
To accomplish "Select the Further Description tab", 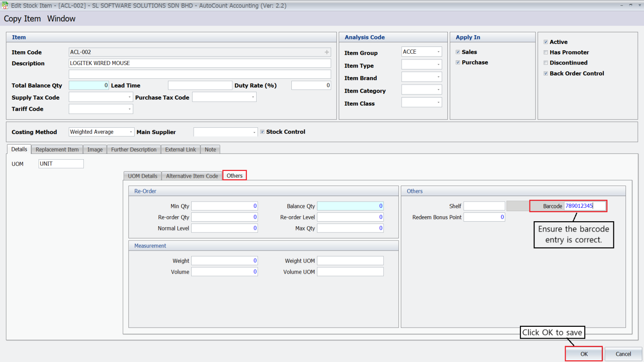I will 133,149.
